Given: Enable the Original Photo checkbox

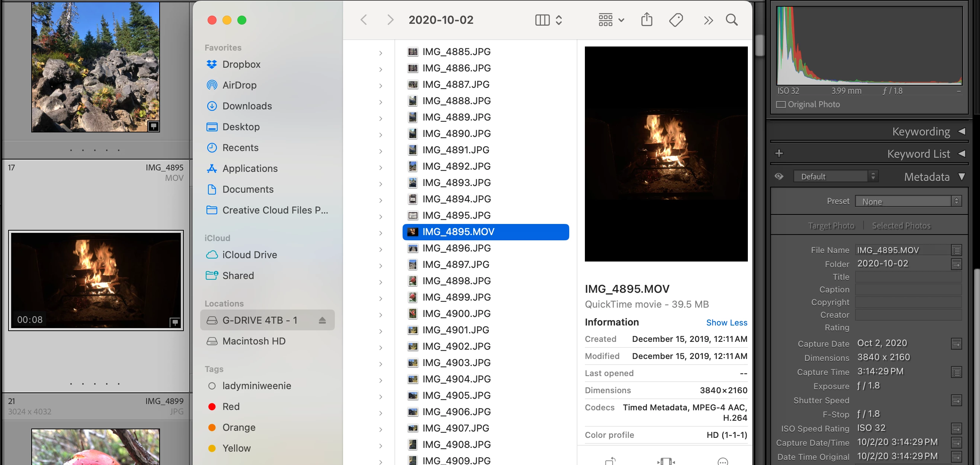Looking at the screenshot, I should [781, 105].
